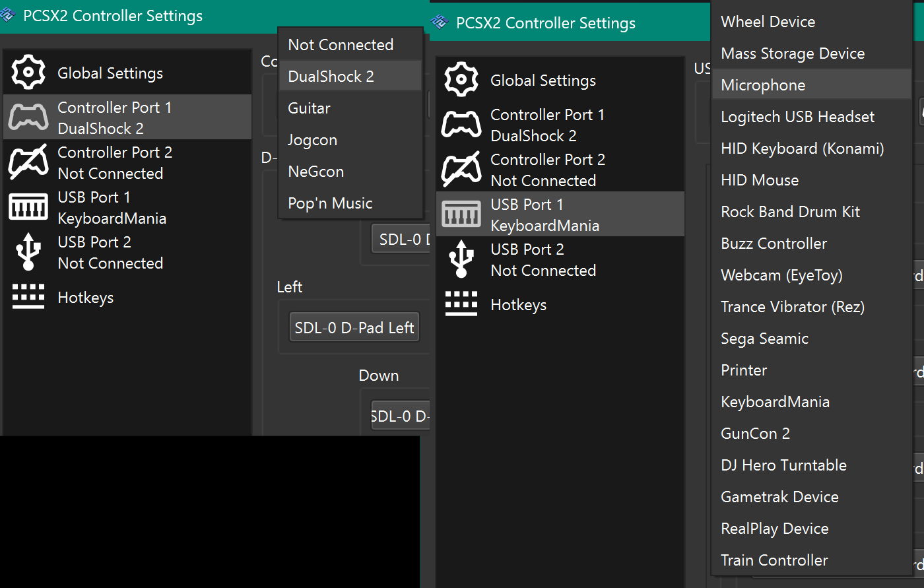Select the Controller Port 1 gamepad icon in left window
This screenshot has height=588, width=924.
tap(28, 117)
